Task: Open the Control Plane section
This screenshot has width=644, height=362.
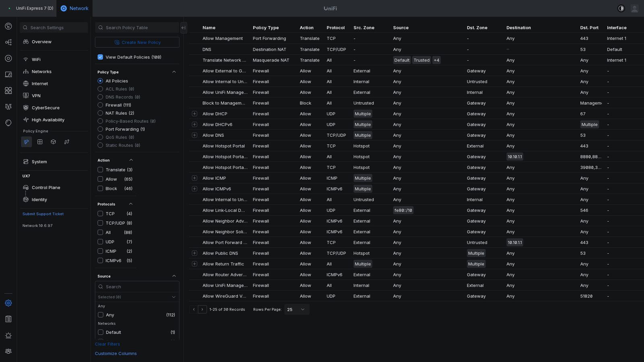Action: 54,187
